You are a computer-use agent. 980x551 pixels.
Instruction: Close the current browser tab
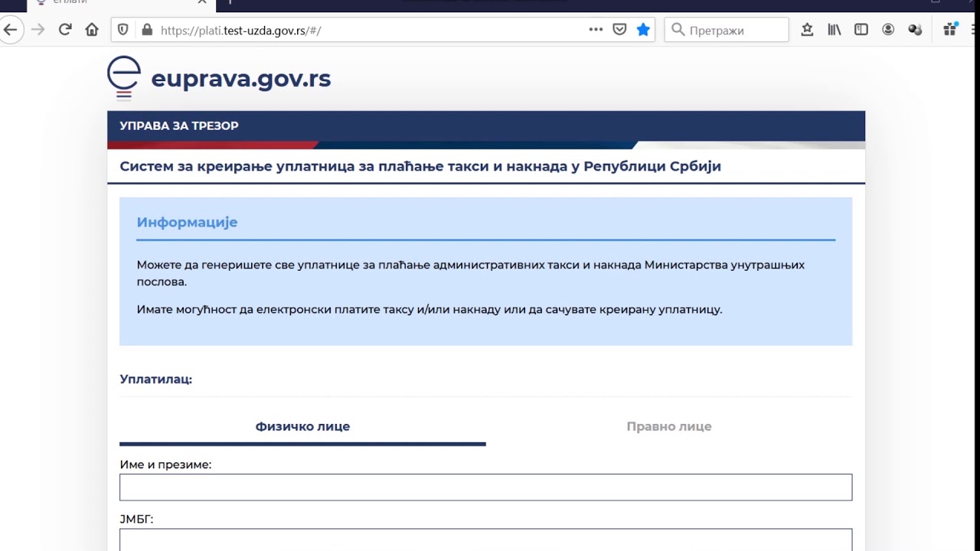point(202,2)
